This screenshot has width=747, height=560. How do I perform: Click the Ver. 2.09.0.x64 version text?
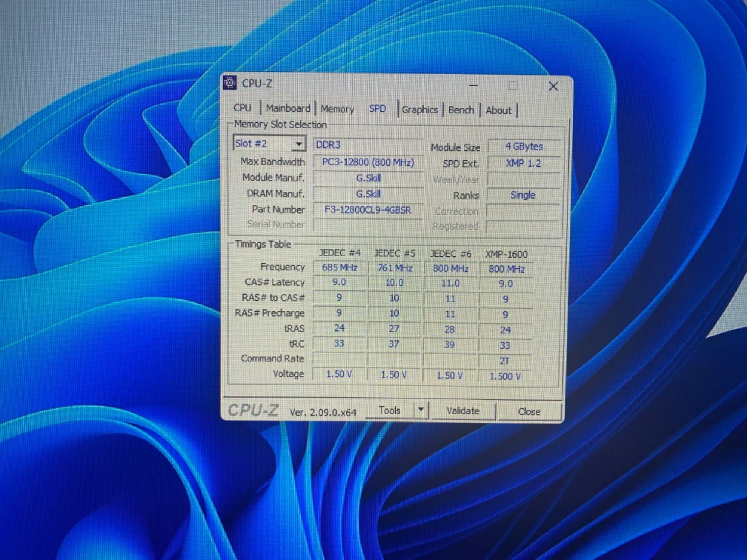(323, 412)
